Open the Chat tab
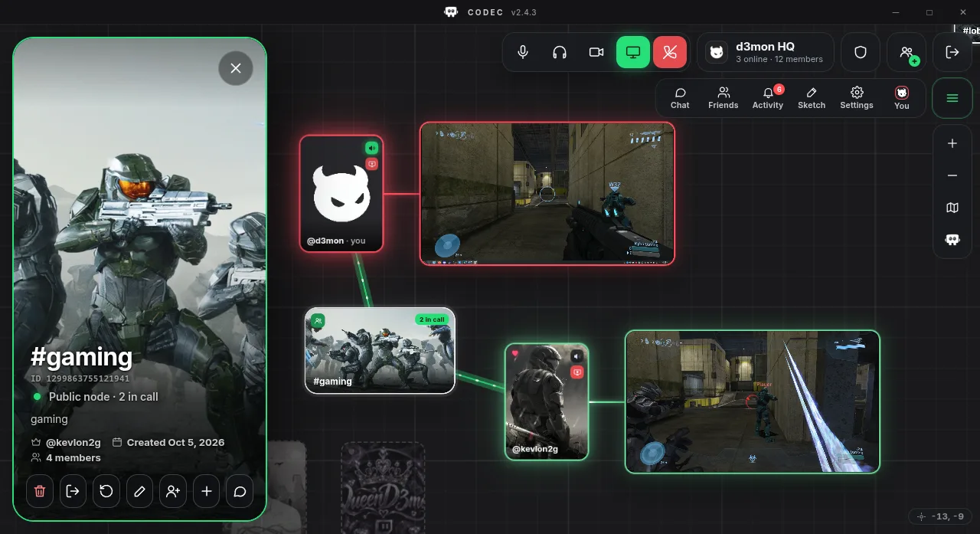The width and height of the screenshot is (980, 534). coord(680,98)
